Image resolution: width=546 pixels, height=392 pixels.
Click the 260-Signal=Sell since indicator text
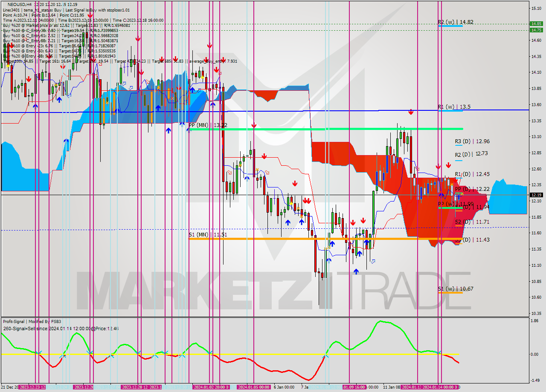click(x=61, y=329)
